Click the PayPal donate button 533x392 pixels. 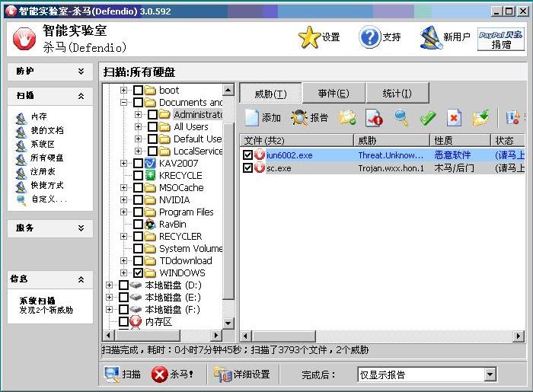pos(501,39)
